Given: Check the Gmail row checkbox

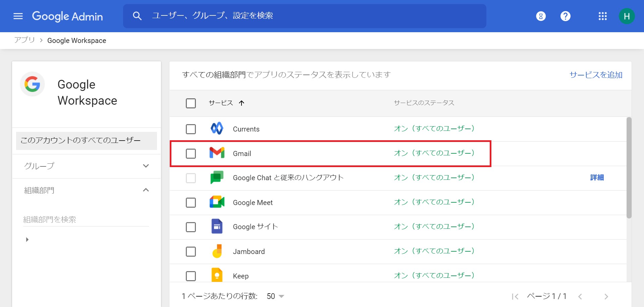Looking at the screenshot, I should coord(191,154).
